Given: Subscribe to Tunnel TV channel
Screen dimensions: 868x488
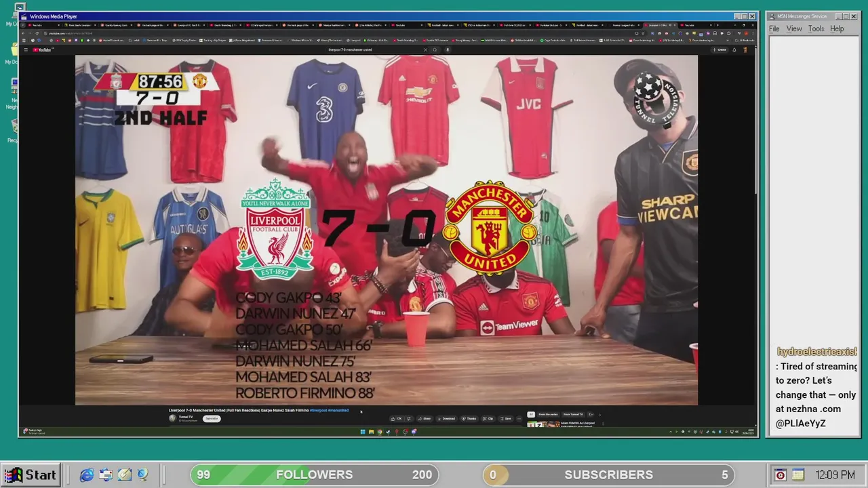Looking at the screenshot, I should click(212, 418).
